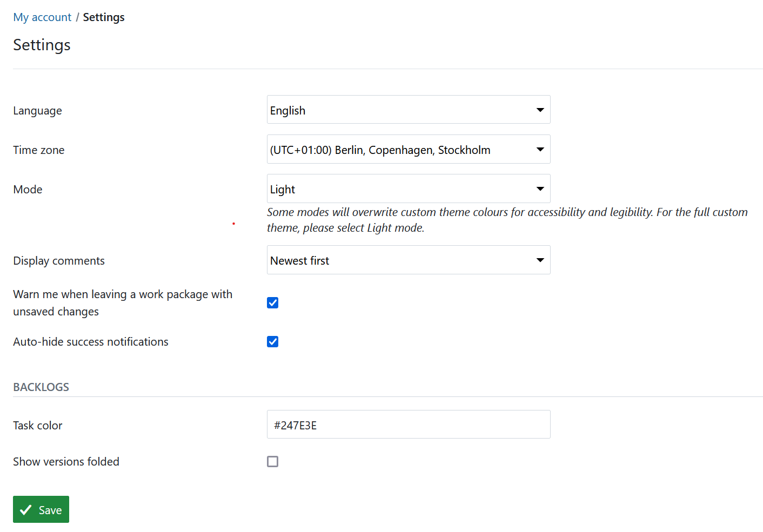Open the Mode dropdown set to Light

point(408,188)
